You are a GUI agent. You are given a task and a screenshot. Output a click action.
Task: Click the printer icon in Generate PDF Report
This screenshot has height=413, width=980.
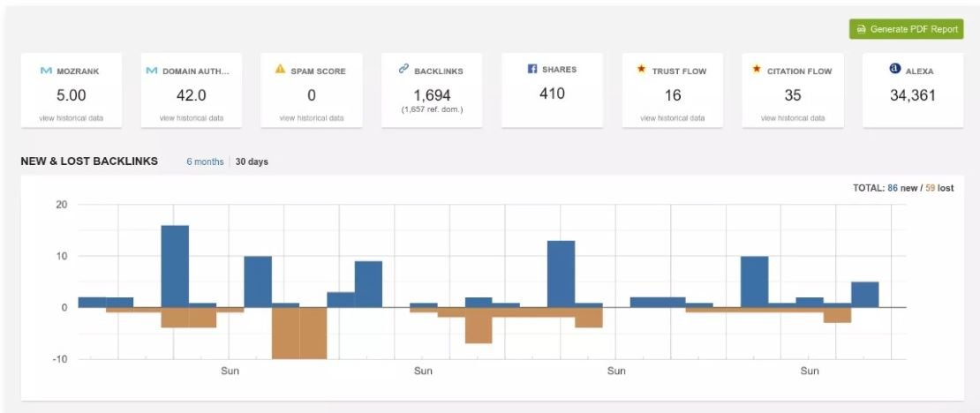tap(861, 29)
